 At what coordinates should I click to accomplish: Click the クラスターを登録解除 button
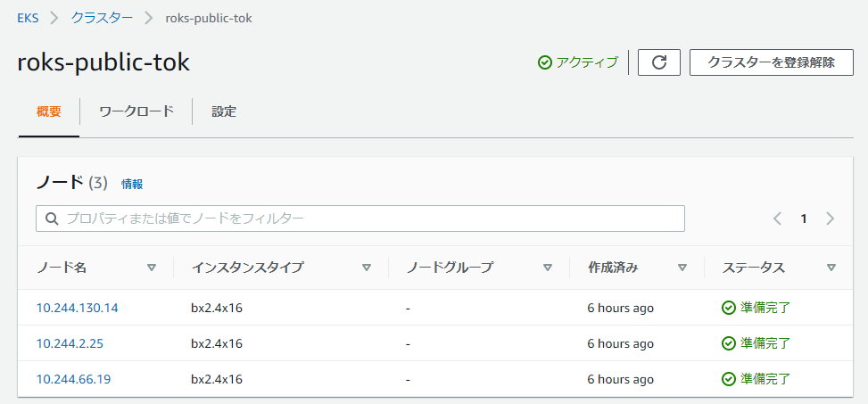771,62
